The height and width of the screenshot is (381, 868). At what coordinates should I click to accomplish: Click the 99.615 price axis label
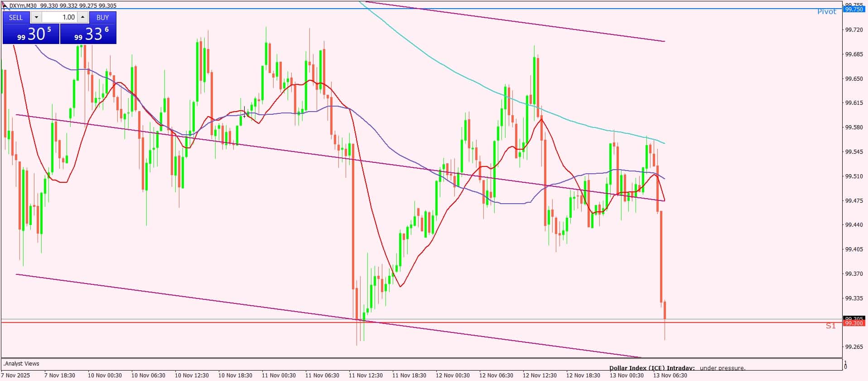(x=854, y=103)
